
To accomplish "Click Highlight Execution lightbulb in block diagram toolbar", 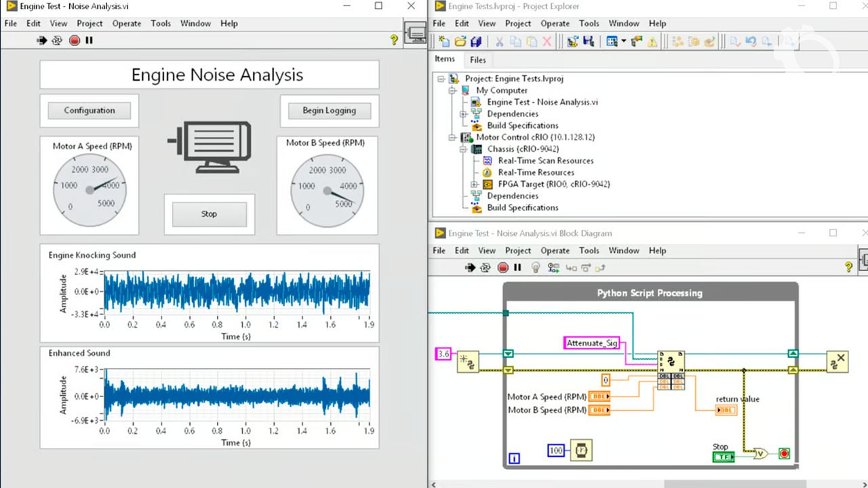I will [x=535, y=268].
